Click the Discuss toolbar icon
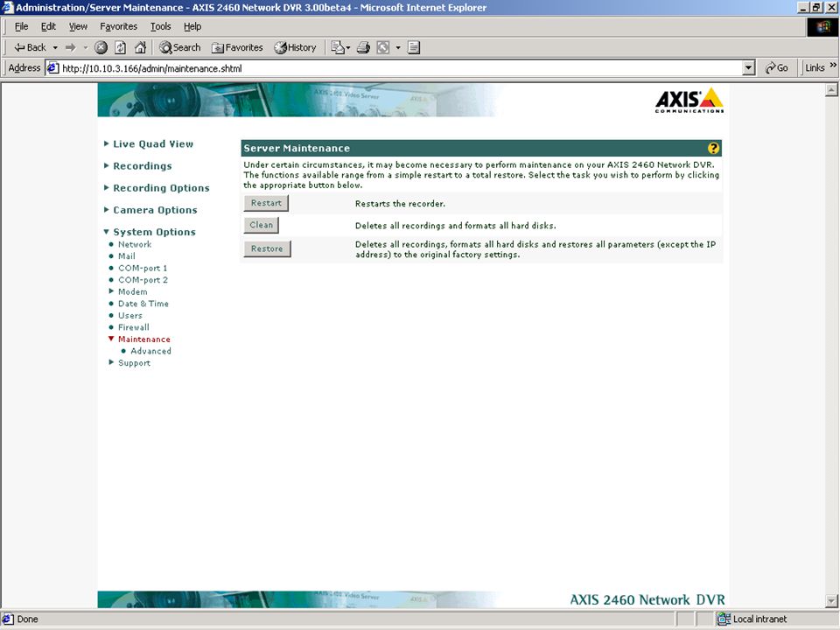 [414, 47]
